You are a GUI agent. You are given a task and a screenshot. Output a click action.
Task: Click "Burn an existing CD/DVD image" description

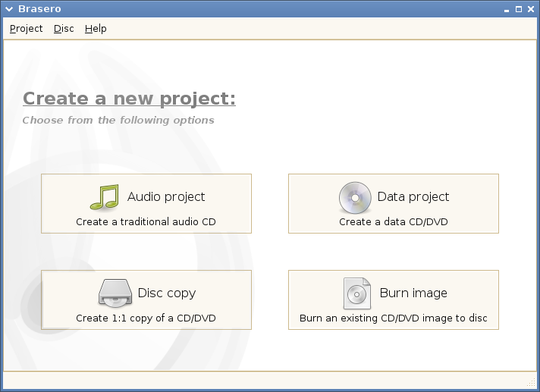tap(393, 318)
